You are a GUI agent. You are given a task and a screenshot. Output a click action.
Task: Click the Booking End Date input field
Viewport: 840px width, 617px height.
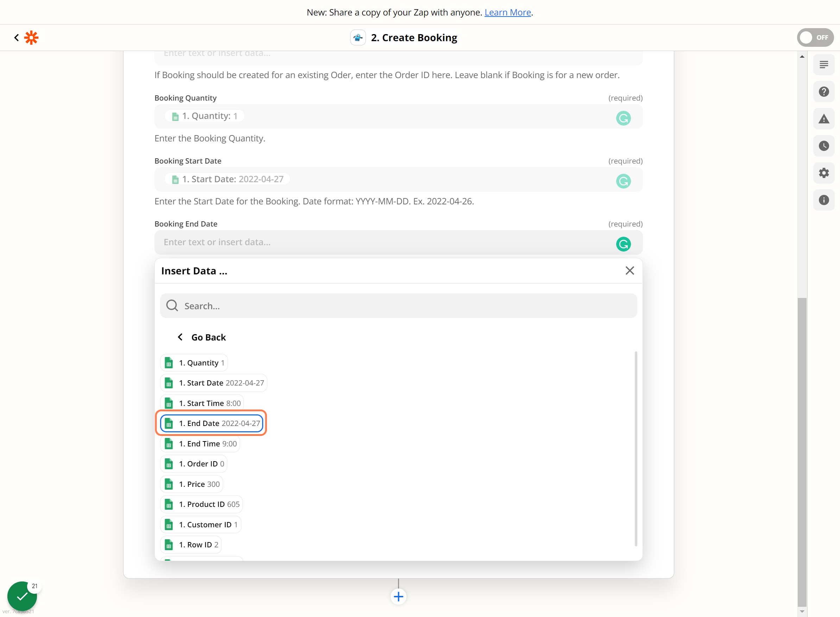click(398, 242)
